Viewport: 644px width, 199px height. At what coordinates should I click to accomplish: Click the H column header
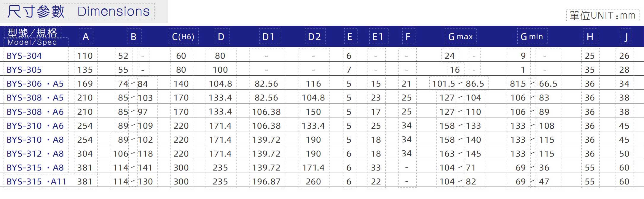(x=590, y=37)
